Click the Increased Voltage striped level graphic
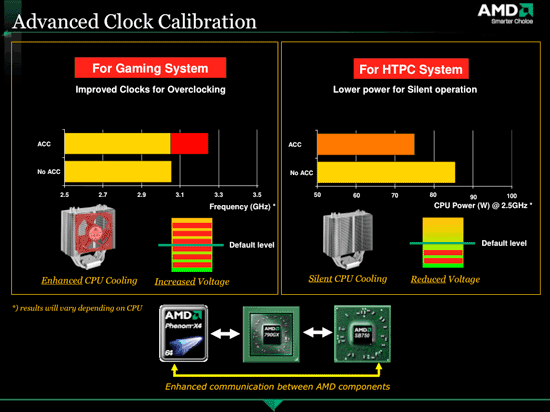Image resolution: width=550 pixels, height=412 pixels. click(192, 245)
